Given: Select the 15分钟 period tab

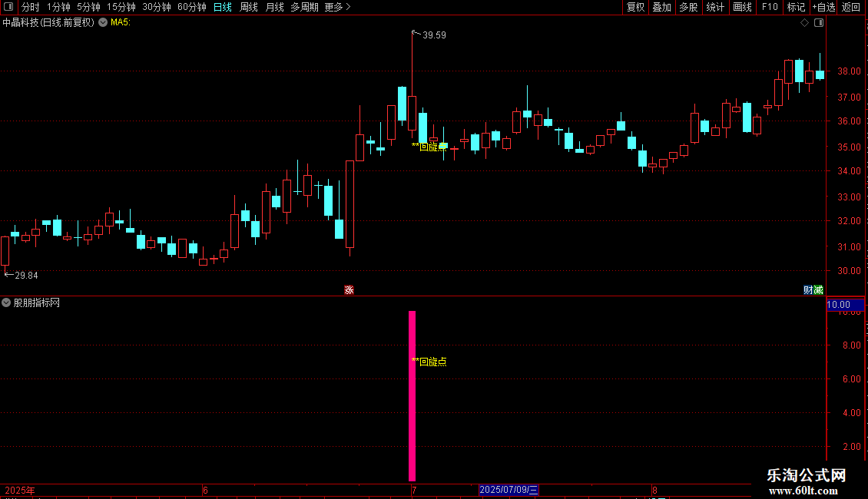Looking at the screenshot, I should 121,7.
